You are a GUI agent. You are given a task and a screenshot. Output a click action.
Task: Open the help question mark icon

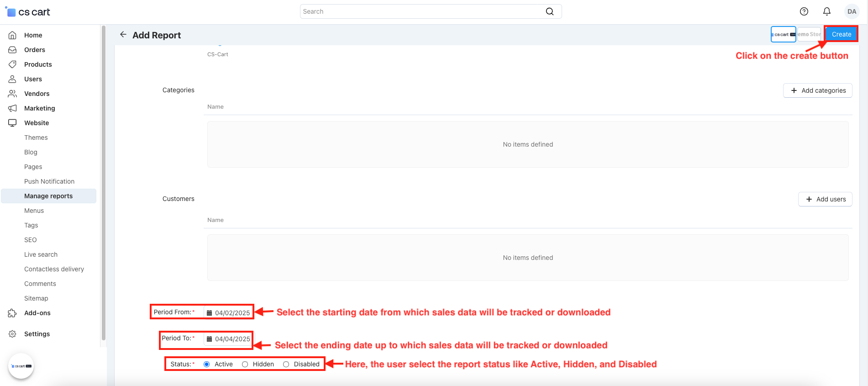click(804, 11)
